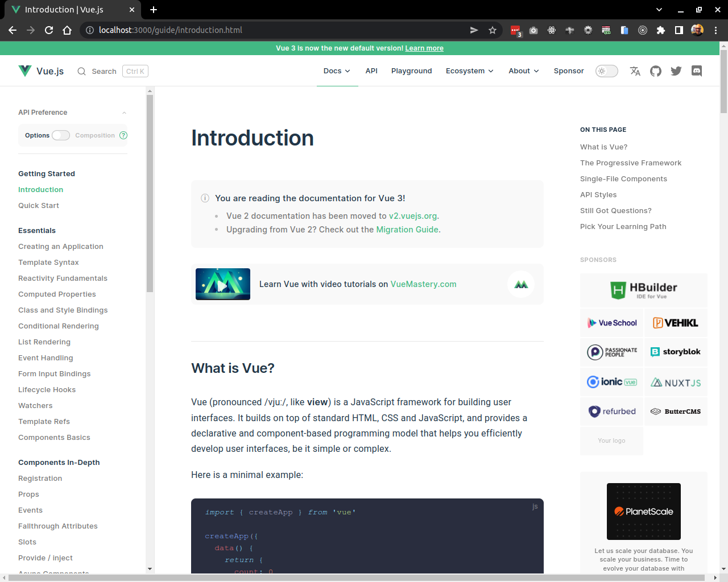Jump to Single-File Components section
Screen dimensions: 728x582
[x=623, y=179]
